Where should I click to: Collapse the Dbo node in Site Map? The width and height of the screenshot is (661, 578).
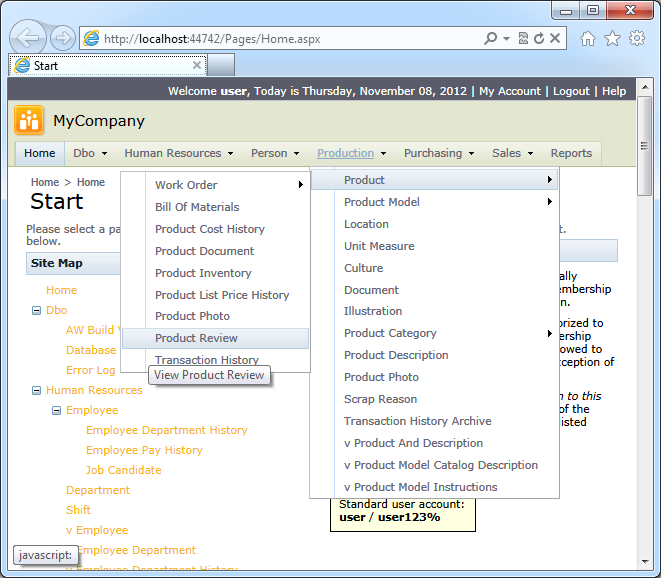37,311
